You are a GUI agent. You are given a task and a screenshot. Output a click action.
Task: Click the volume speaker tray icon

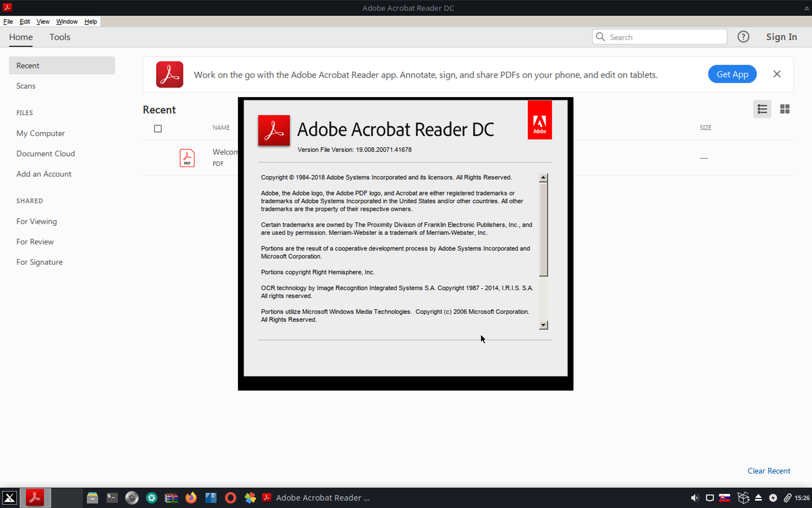(695, 498)
